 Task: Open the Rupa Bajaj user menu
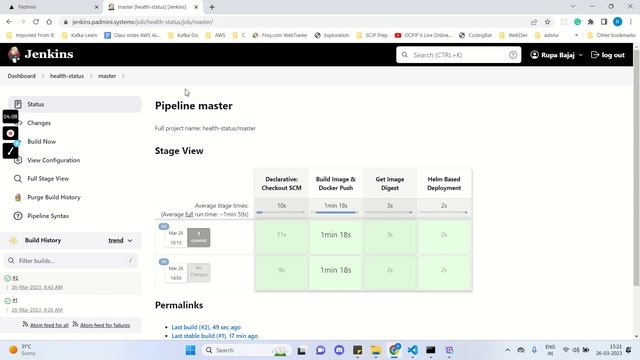(x=556, y=55)
